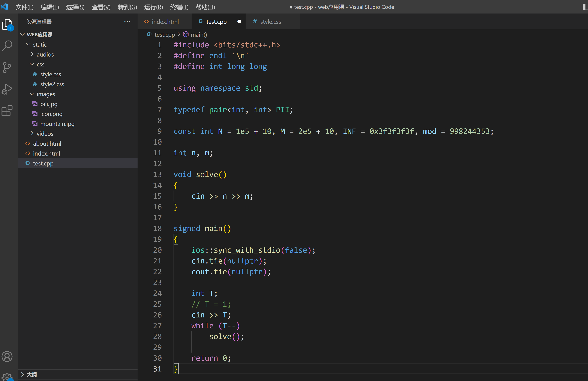The height and width of the screenshot is (381, 588).
Task: Open the 转到(G) menu
Action: 127,7
